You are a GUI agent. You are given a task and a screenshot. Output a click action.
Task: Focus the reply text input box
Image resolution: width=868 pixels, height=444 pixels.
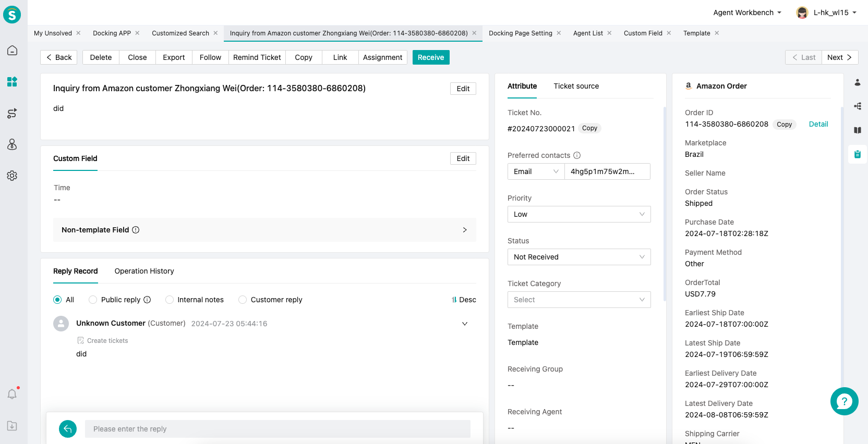coord(278,429)
